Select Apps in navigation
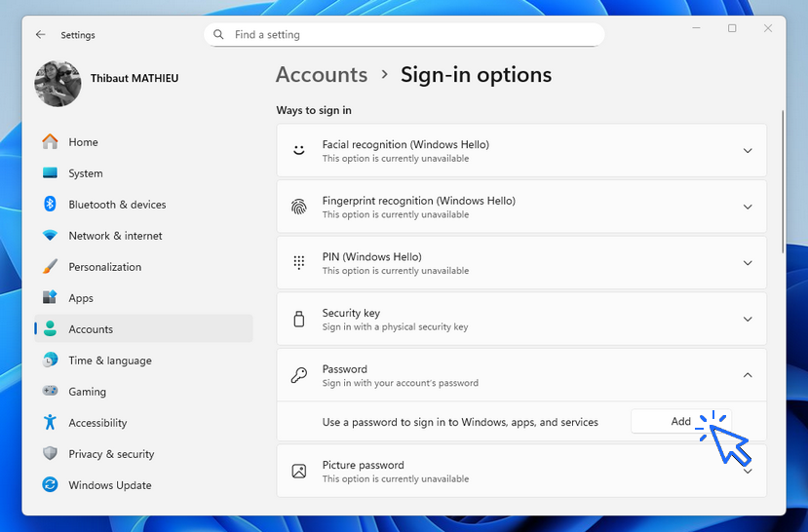The image size is (808, 532). (143, 298)
